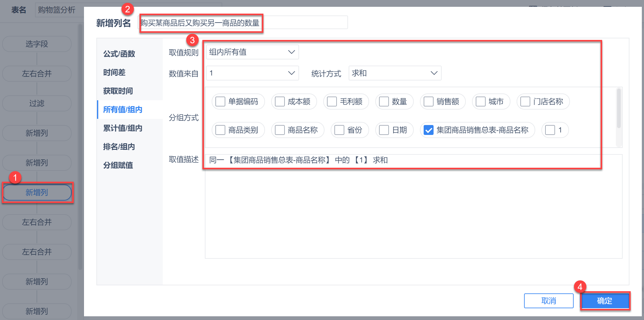Viewport: 644px width, 320px height.
Task: Toggle the 日期 checkbox
Action: click(x=384, y=130)
